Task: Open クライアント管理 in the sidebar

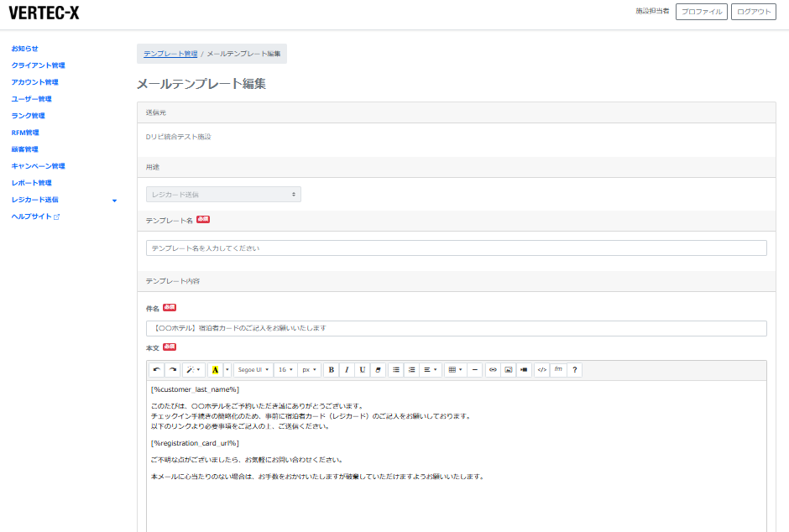Action: point(39,65)
